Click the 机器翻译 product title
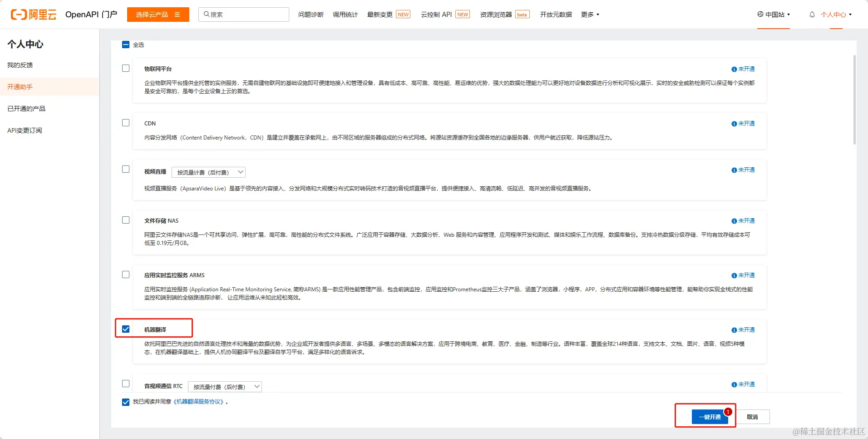 tap(155, 330)
